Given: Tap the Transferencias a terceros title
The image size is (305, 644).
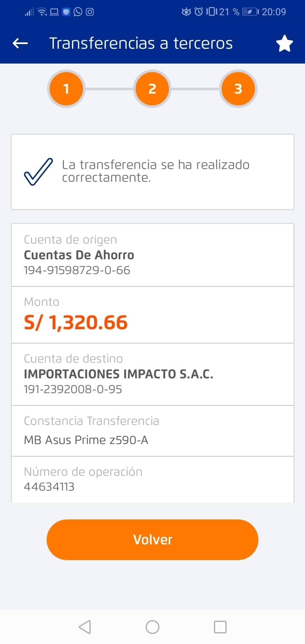Looking at the screenshot, I should (x=141, y=43).
